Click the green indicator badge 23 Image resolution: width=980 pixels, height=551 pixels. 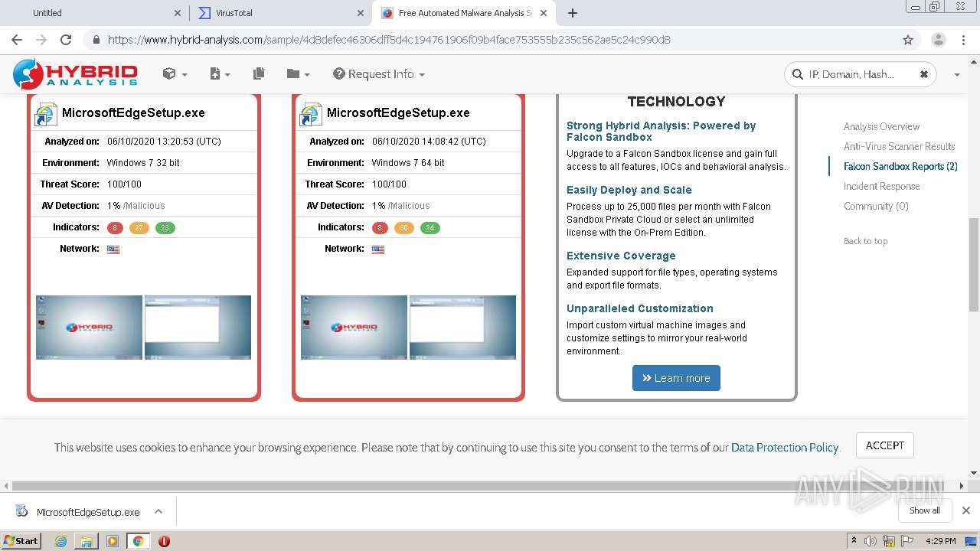165,227
